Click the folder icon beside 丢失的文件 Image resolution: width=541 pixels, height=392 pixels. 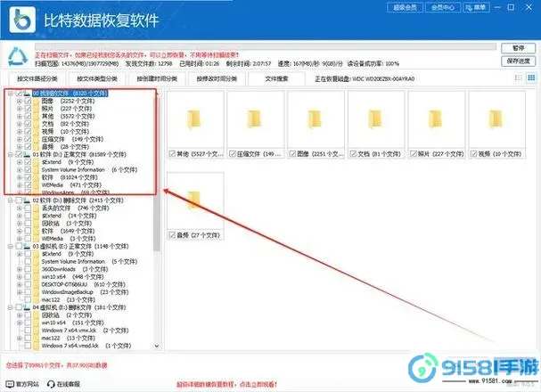[x=37, y=208]
